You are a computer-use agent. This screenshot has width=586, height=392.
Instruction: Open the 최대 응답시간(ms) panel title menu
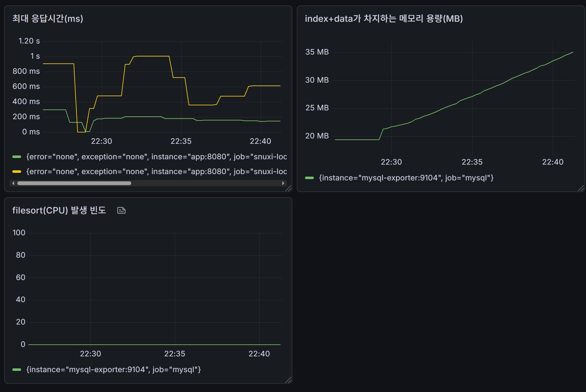pos(48,19)
